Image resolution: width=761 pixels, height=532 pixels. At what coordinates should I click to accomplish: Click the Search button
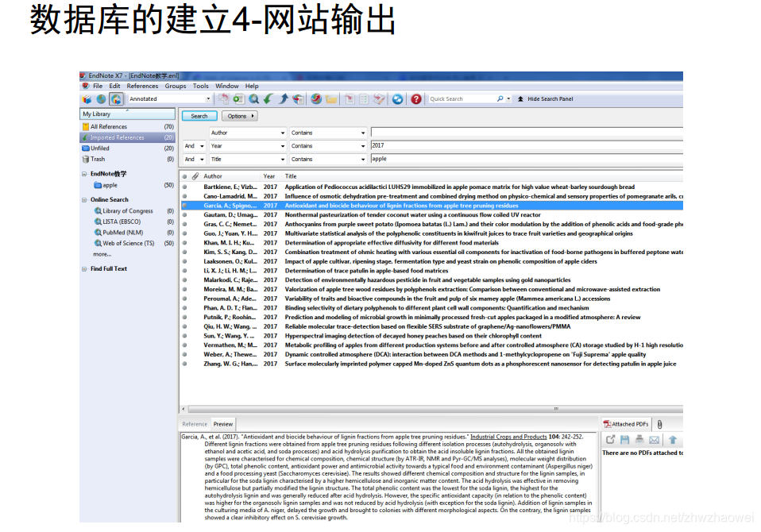199,116
